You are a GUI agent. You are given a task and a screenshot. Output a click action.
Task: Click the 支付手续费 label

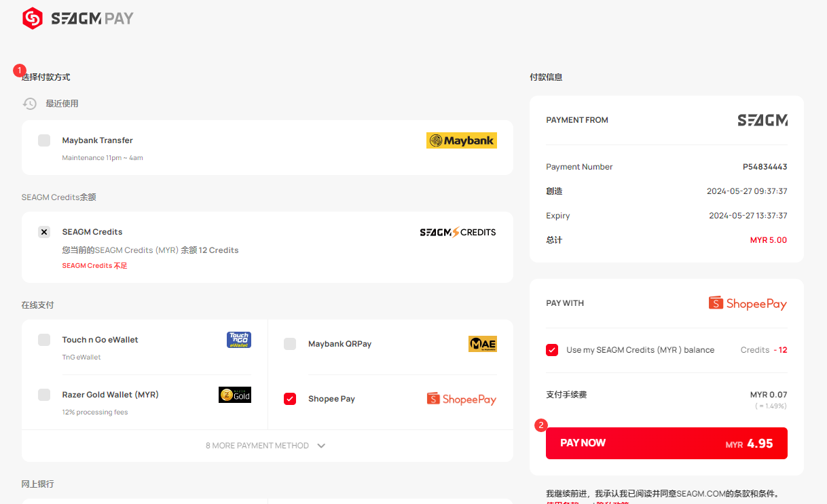[x=566, y=395]
